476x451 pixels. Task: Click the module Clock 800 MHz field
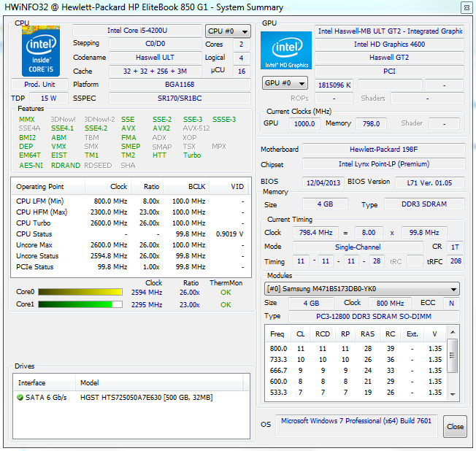point(390,303)
